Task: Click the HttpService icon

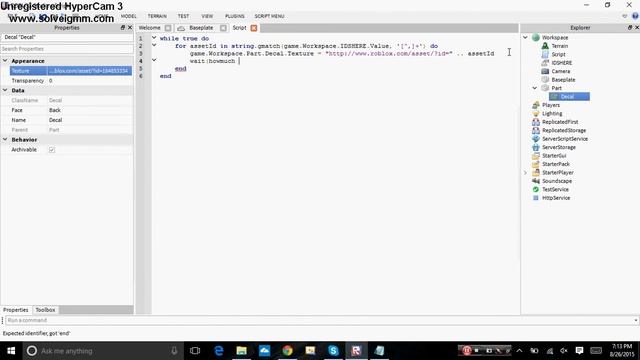Action: coord(536,198)
